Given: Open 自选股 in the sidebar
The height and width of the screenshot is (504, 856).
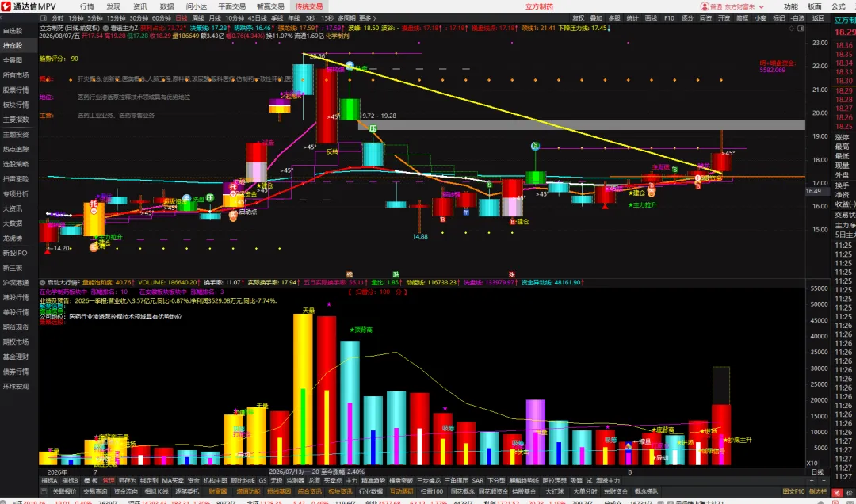Looking at the screenshot, I should point(13,31).
